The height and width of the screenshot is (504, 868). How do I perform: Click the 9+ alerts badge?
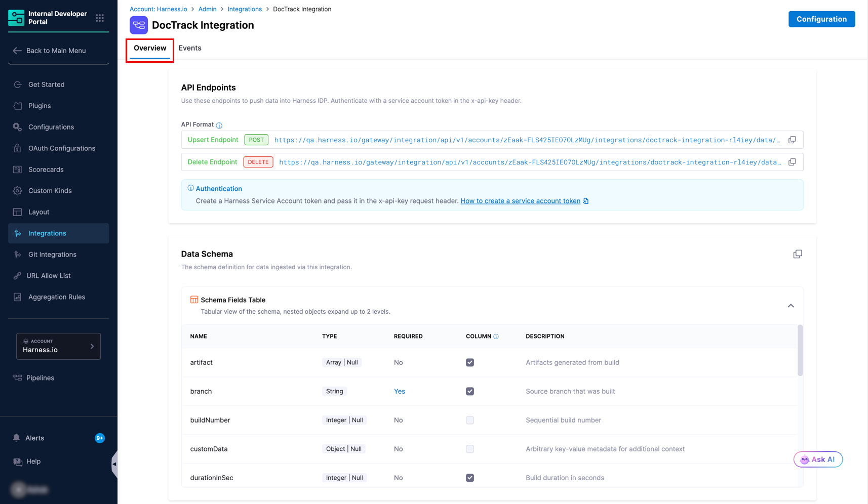tap(100, 438)
